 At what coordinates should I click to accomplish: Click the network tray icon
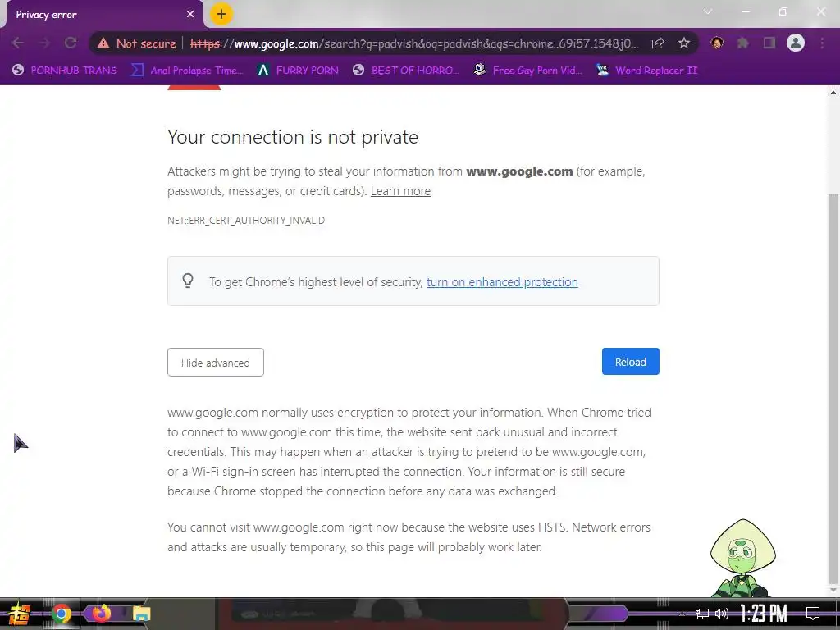[702, 614]
